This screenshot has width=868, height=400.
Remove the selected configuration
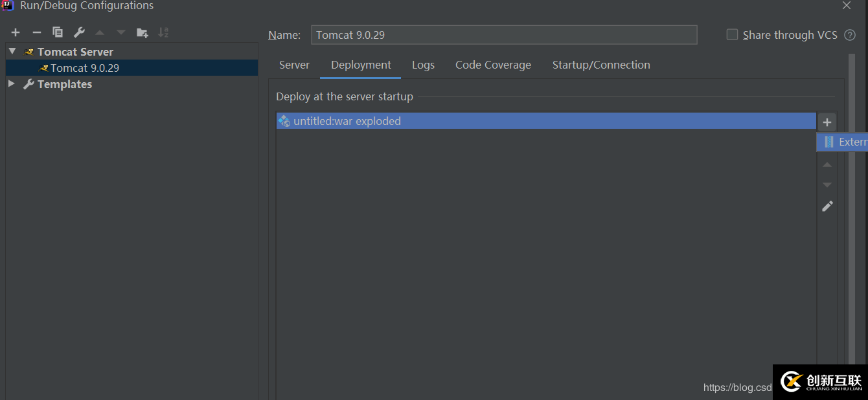[x=37, y=32]
